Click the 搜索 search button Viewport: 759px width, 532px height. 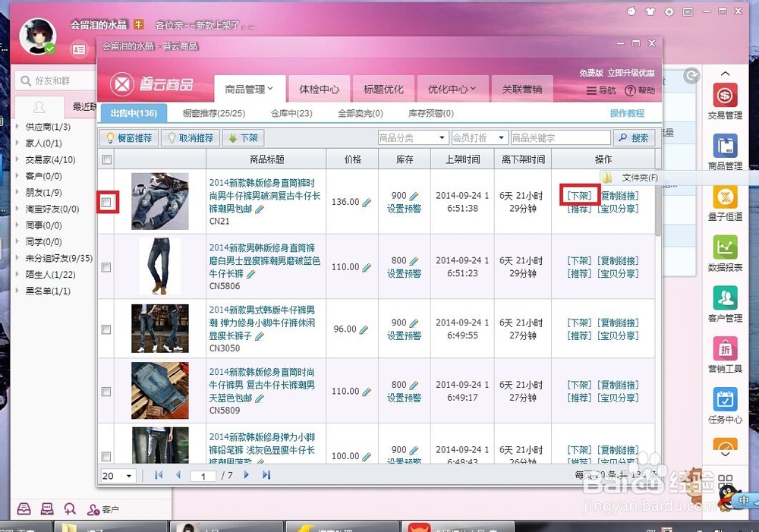(x=634, y=138)
